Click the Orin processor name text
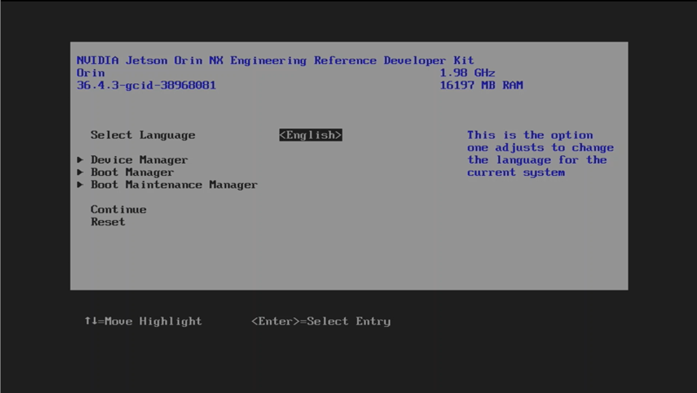 (91, 73)
